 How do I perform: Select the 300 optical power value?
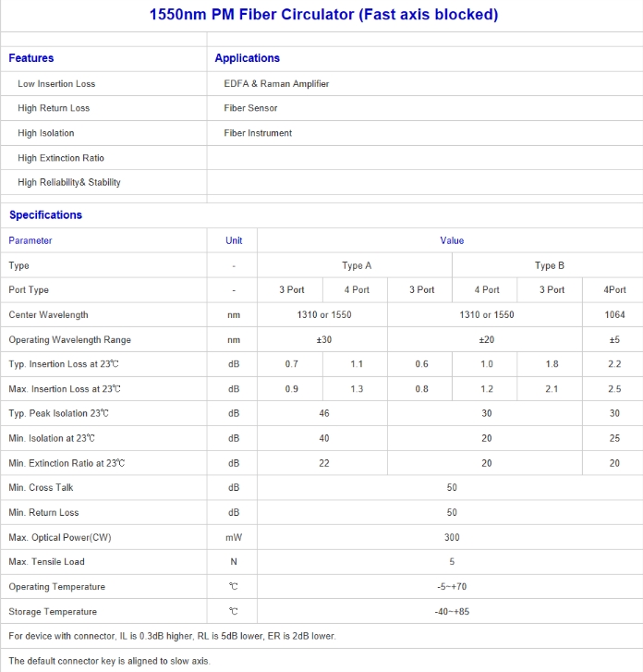click(452, 537)
